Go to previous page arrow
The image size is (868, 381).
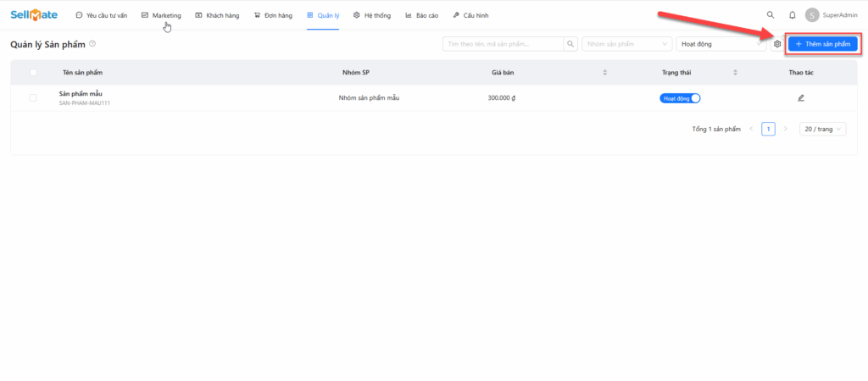751,129
